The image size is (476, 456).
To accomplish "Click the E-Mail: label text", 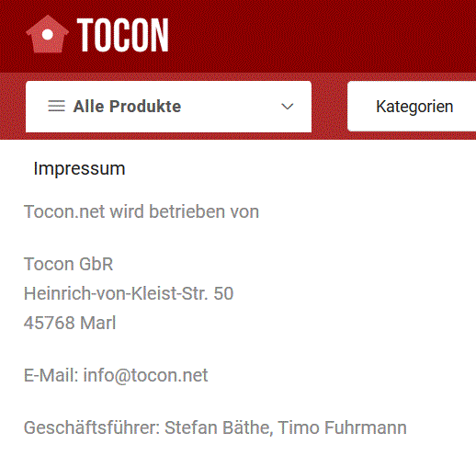I will (x=51, y=375).
